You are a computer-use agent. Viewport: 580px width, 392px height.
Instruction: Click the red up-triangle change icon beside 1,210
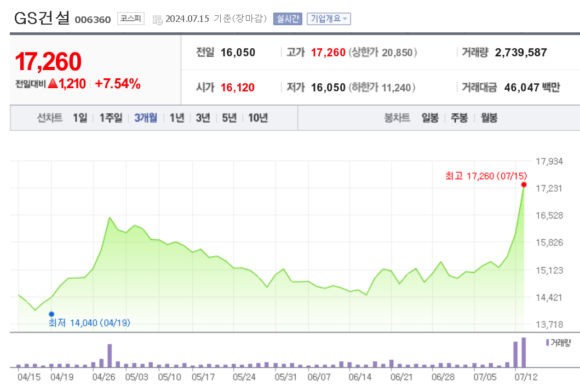pos(53,84)
